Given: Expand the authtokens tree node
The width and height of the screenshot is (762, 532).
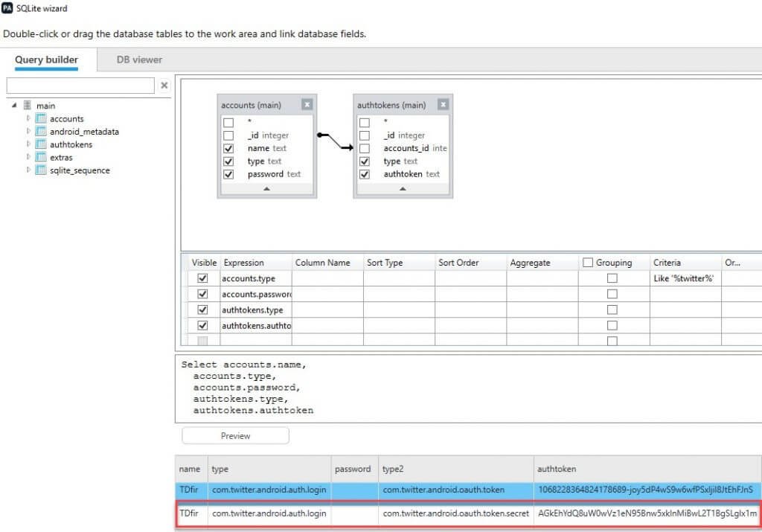Looking at the screenshot, I should (x=28, y=144).
